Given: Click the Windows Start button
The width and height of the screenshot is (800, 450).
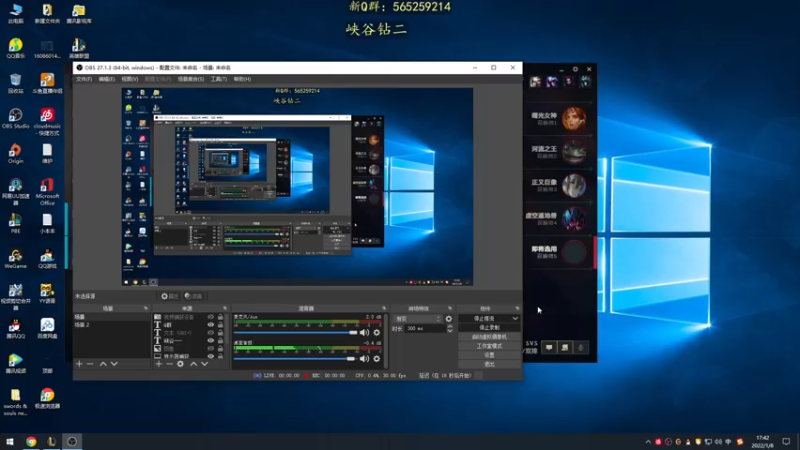Looking at the screenshot, I should pyautogui.click(x=10, y=441).
